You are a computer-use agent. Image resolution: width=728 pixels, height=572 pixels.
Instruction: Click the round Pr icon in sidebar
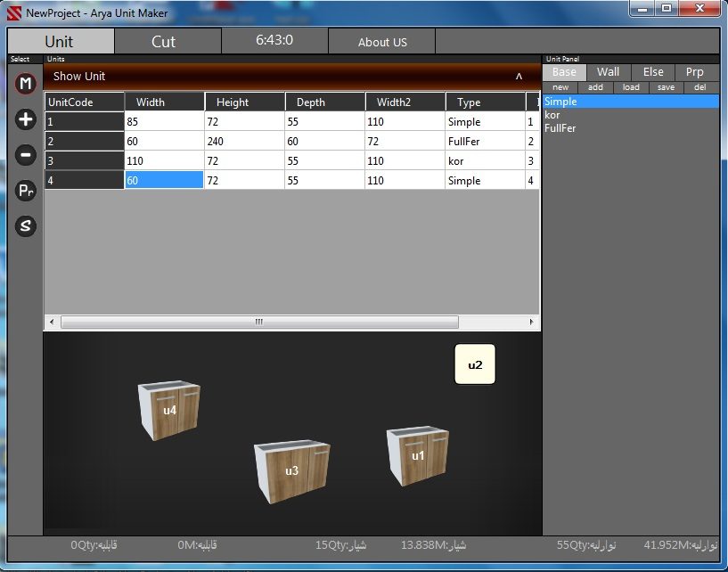pos(26,191)
